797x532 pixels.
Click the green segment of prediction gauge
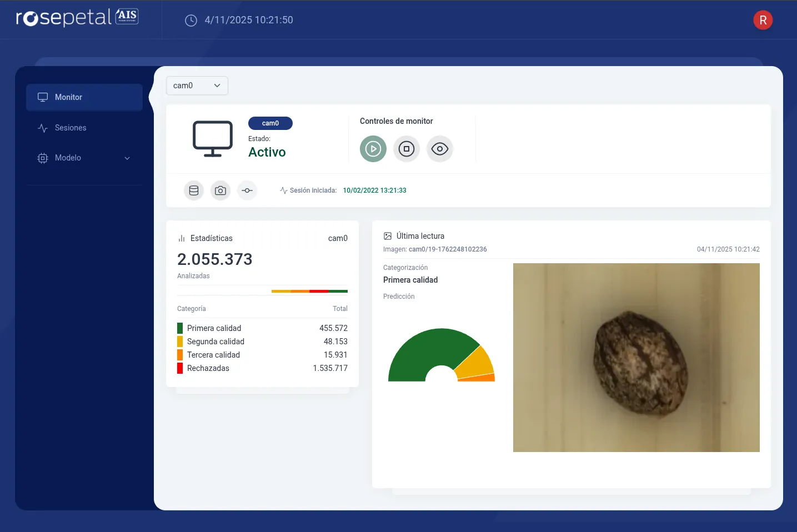pyautogui.click(x=422, y=351)
